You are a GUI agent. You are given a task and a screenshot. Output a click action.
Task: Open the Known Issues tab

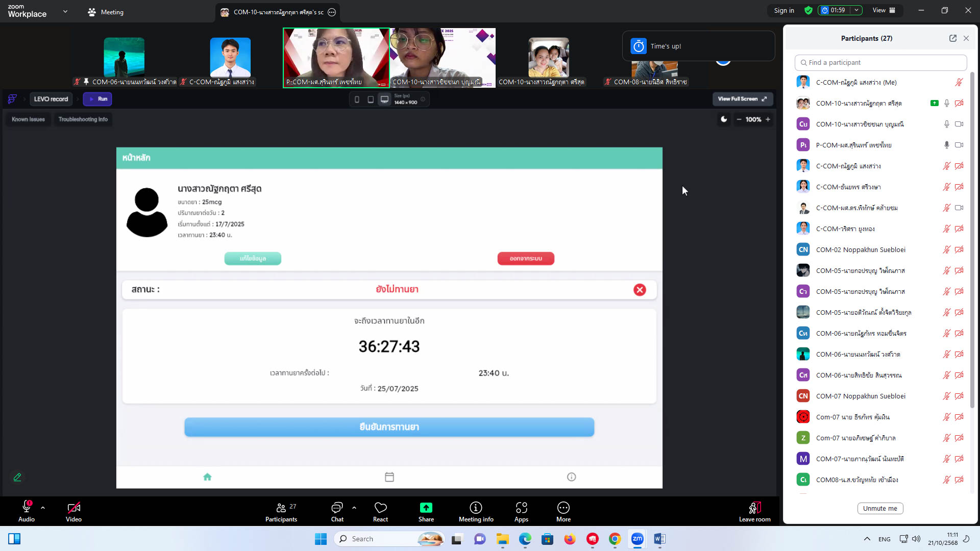[x=28, y=119]
